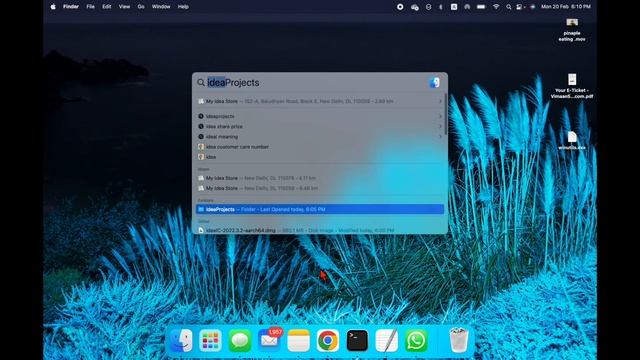640x360 pixels.
Task: Select the 'idea' dictionary result
Action: (320, 157)
